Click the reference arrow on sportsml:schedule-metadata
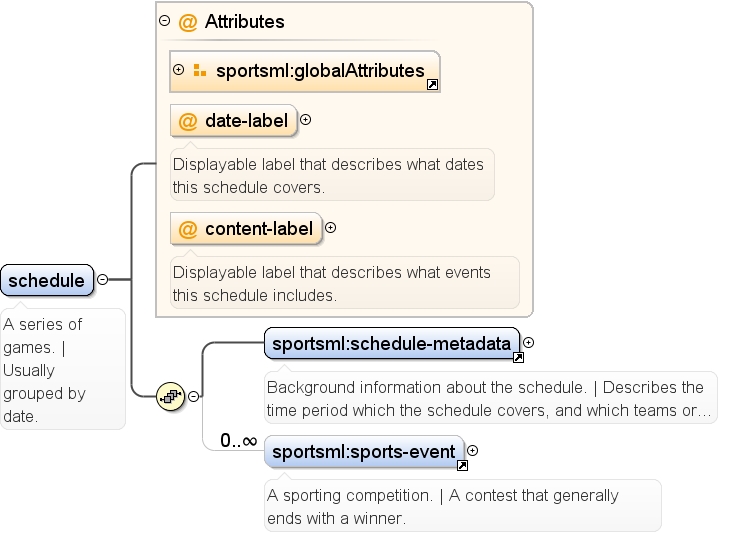This screenshot has height=535, width=741. [518, 358]
